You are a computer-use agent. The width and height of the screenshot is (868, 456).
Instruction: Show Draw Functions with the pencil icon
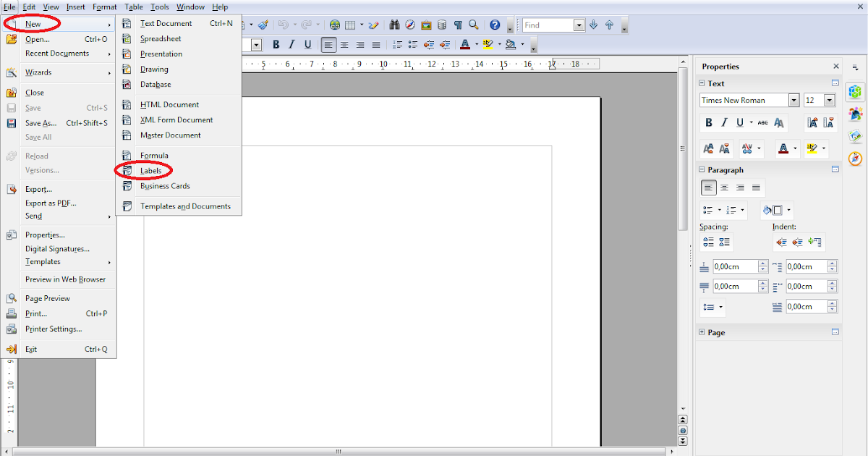(373, 25)
